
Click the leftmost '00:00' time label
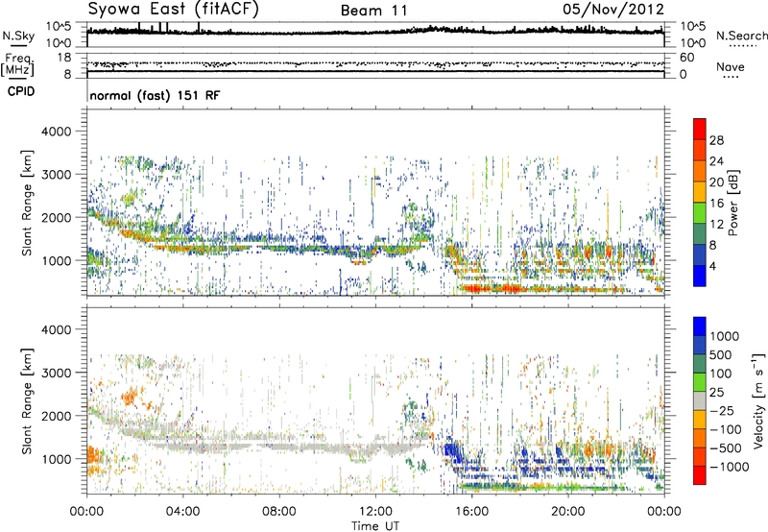[87, 512]
